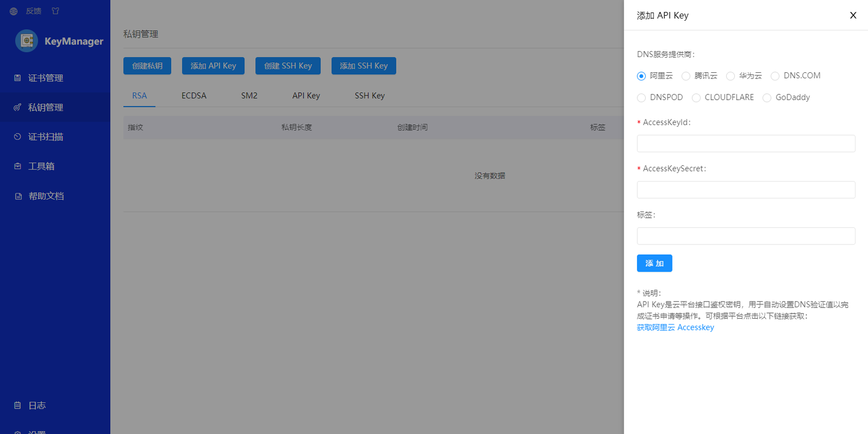This screenshot has width=868, height=434.
Task: Choose DNS.COM as provider
Action: pos(775,76)
